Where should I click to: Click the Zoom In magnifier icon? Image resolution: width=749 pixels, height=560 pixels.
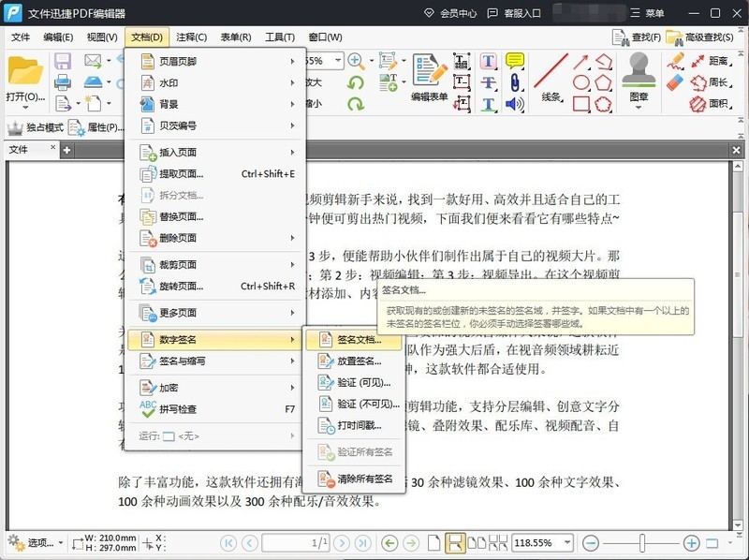356,59
